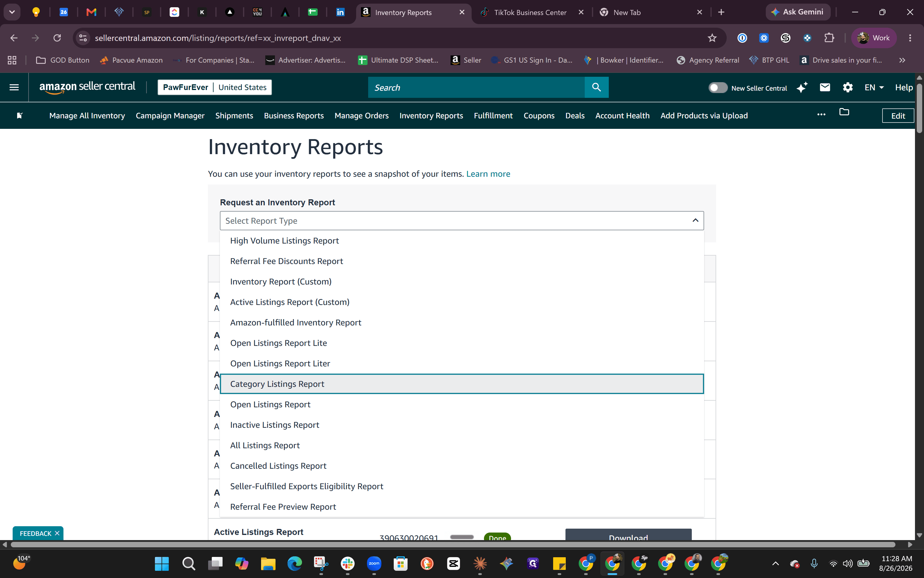Image resolution: width=924 pixels, height=578 pixels.
Task: Click the folder icon next to Edit
Action: click(x=844, y=112)
